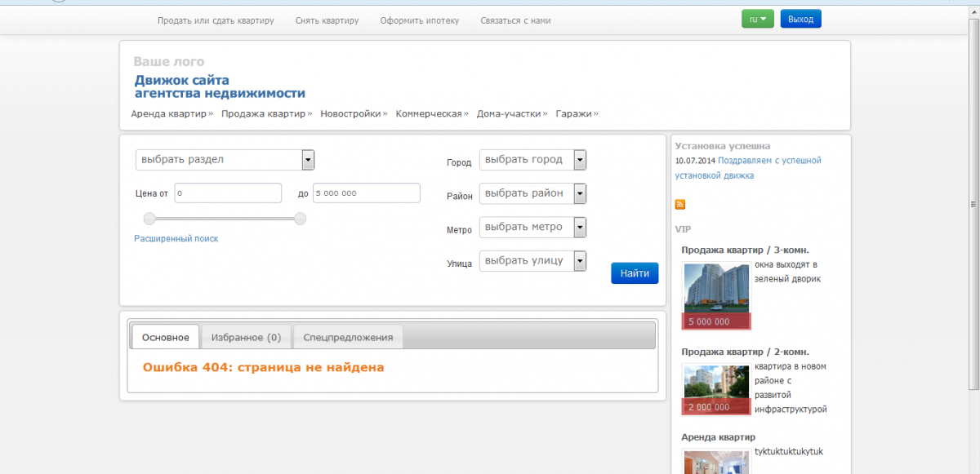Open the 'Расширенный поиск' advanced search link
The image size is (980, 474).
(x=176, y=239)
